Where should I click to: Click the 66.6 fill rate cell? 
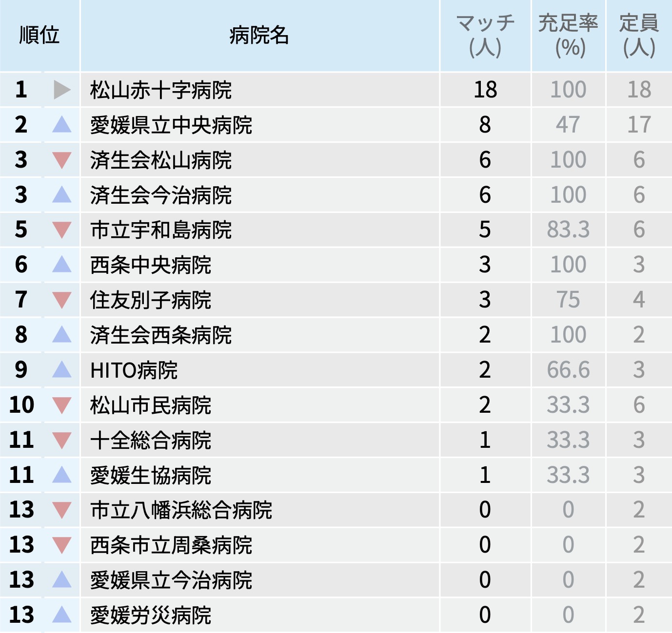coord(568,370)
